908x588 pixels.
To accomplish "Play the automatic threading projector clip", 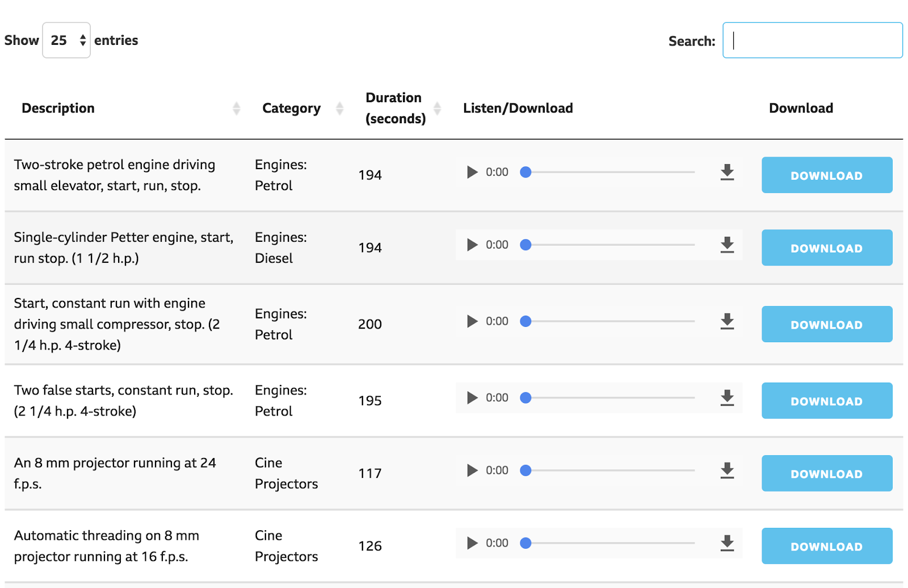I will 471,543.
